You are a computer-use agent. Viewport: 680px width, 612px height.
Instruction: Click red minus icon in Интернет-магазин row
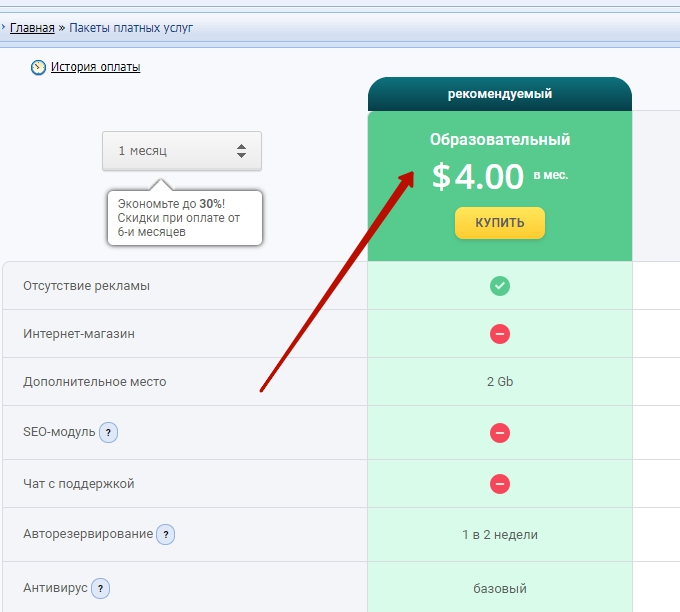(x=500, y=334)
